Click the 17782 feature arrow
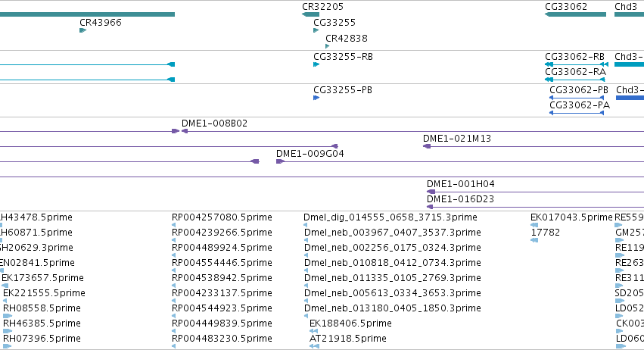Image resolution: width=644 pixels, height=350 pixels. click(x=534, y=240)
